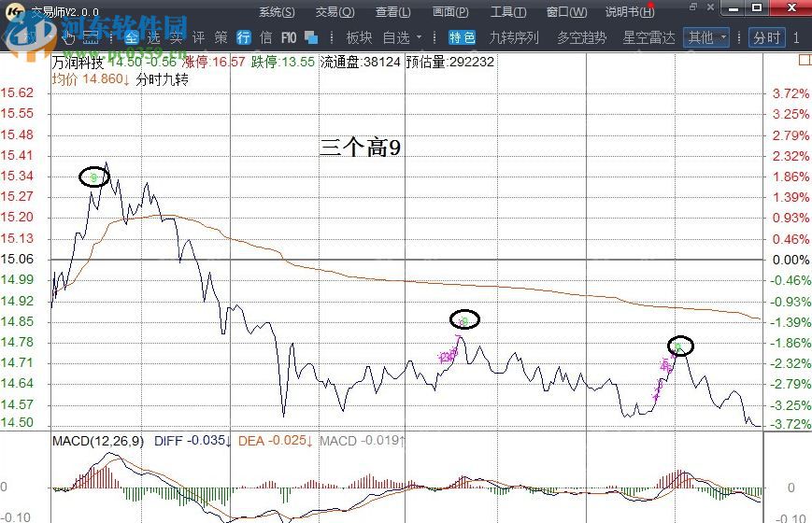Click the 3.72% top percent label
Screen dimensions: 812x523
tap(791, 93)
